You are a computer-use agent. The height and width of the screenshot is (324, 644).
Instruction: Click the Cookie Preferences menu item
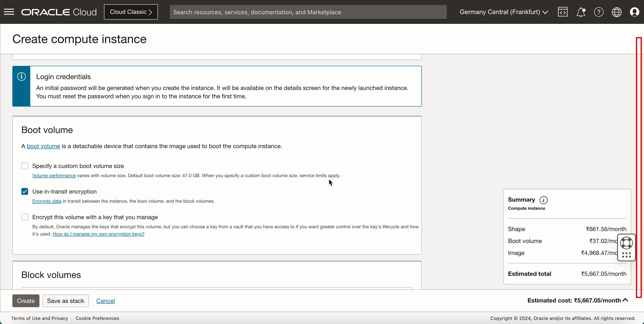coord(97,318)
